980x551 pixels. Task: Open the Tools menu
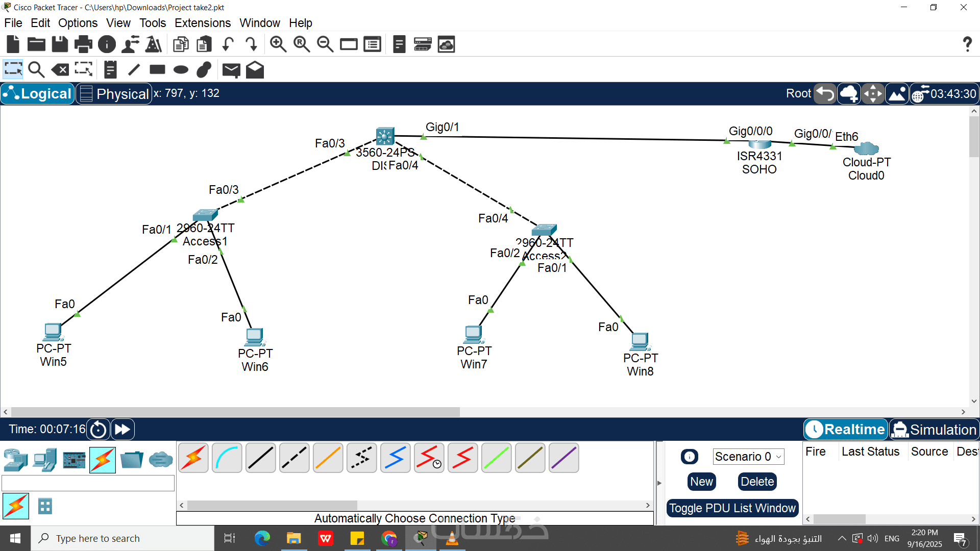coord(153,23)
